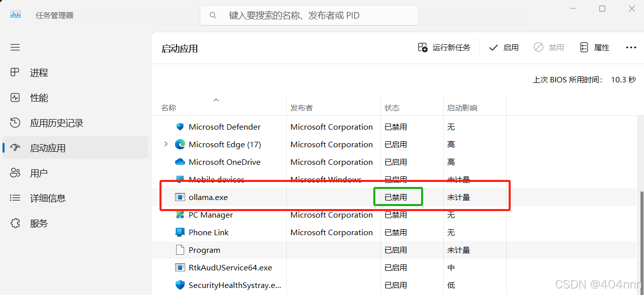Image resolution: width=644 pixels, height=295 pixels.
Task: Open 应用历史记录 (App history) page
Action: point(75,123)
